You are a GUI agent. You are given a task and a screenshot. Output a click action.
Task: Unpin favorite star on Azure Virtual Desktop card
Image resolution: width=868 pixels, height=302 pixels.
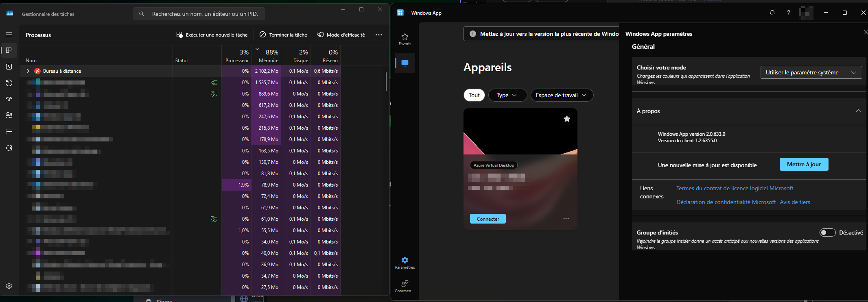coord(567,119)
